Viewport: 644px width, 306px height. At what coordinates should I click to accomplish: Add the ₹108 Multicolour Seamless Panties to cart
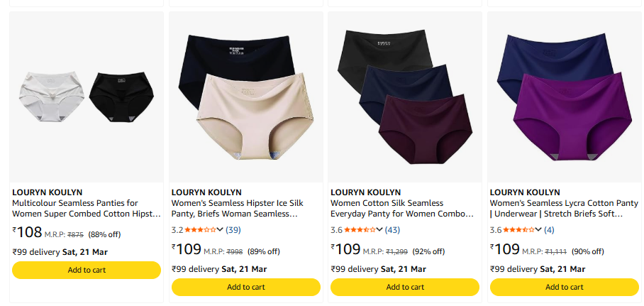(x=87, y=270)
